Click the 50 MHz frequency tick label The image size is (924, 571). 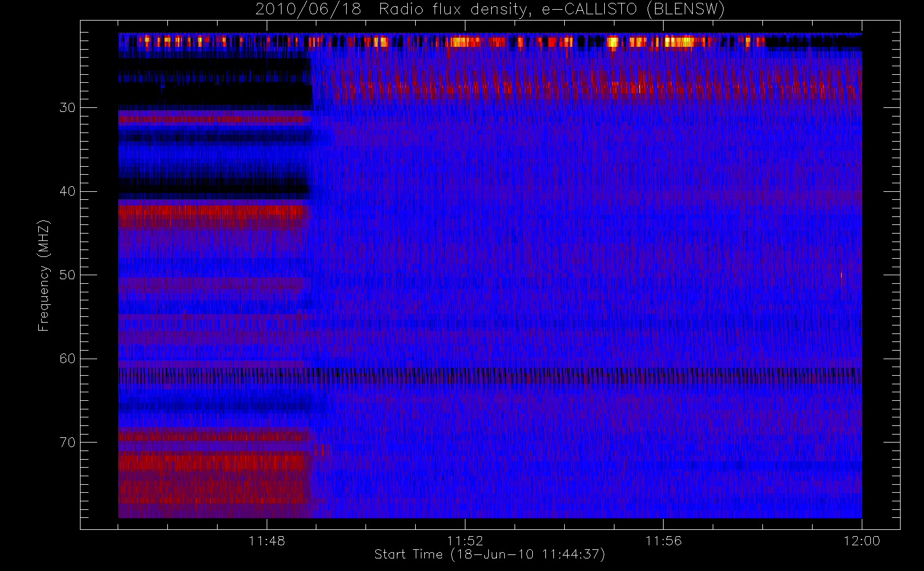[x=67, y=275]
